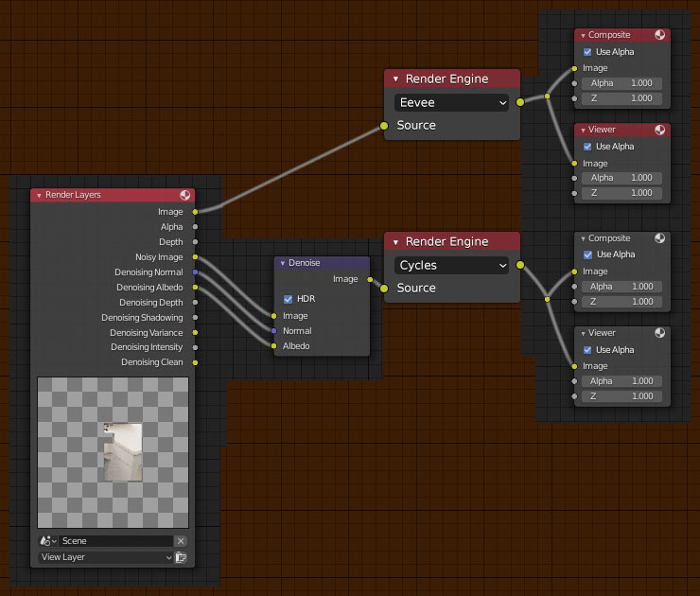
Task: Toggle Use Alpha on dark-header Viewer node
Action: tap(587, 350)
